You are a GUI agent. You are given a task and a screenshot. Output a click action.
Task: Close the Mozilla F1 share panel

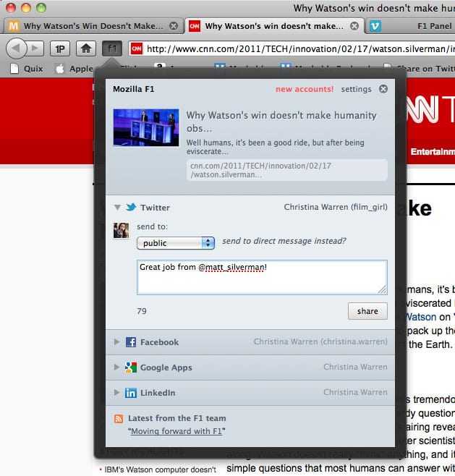coord(383,89)
